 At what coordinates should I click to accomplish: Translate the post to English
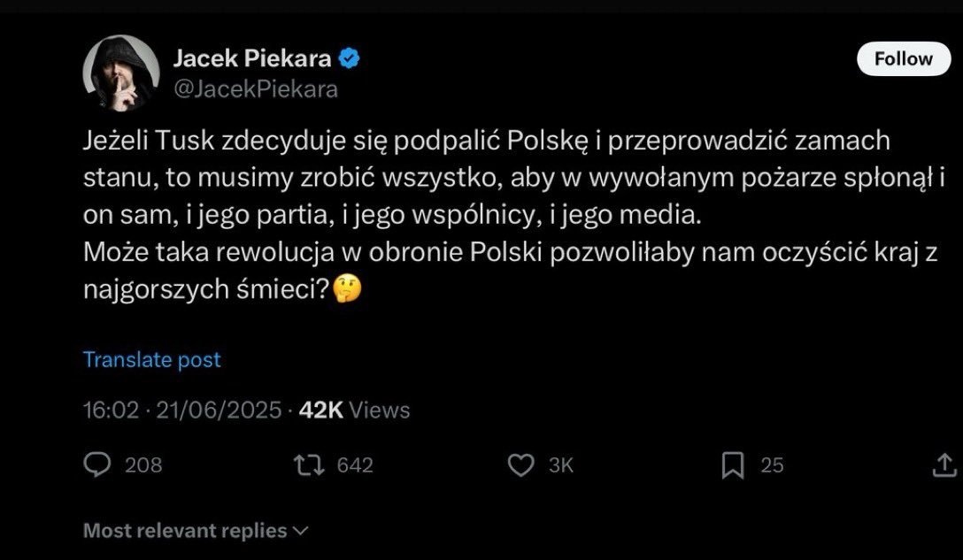(x=152, y=360)
